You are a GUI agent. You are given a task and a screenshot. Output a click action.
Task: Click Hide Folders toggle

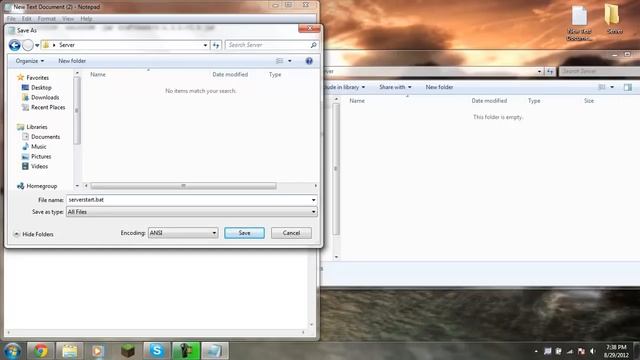point(33,234)
